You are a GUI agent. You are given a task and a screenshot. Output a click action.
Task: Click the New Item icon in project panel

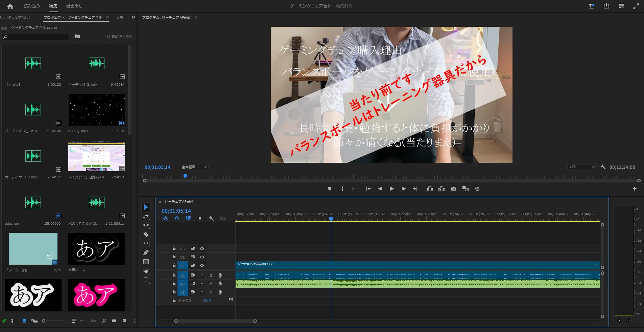tap(124, 321)
